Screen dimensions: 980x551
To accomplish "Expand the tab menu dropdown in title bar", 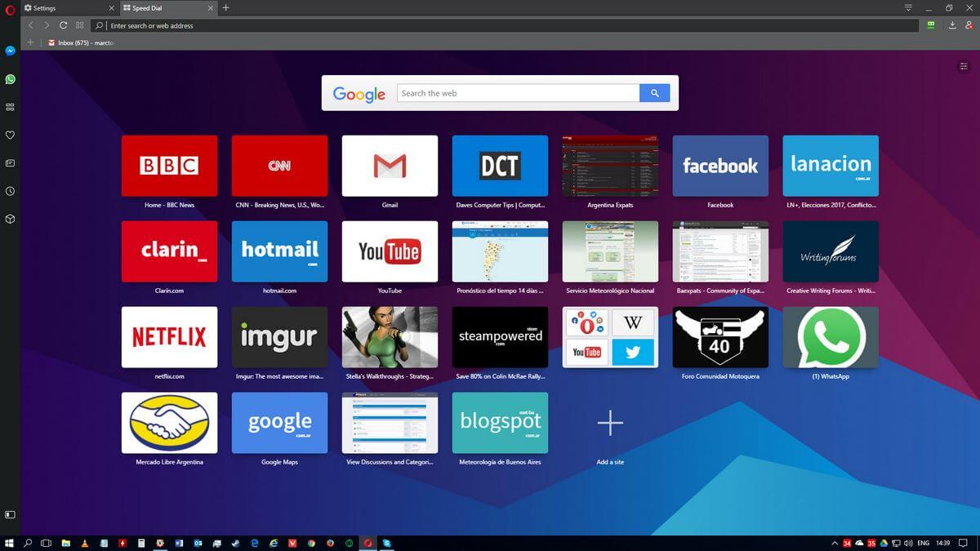I will [908, 7].
